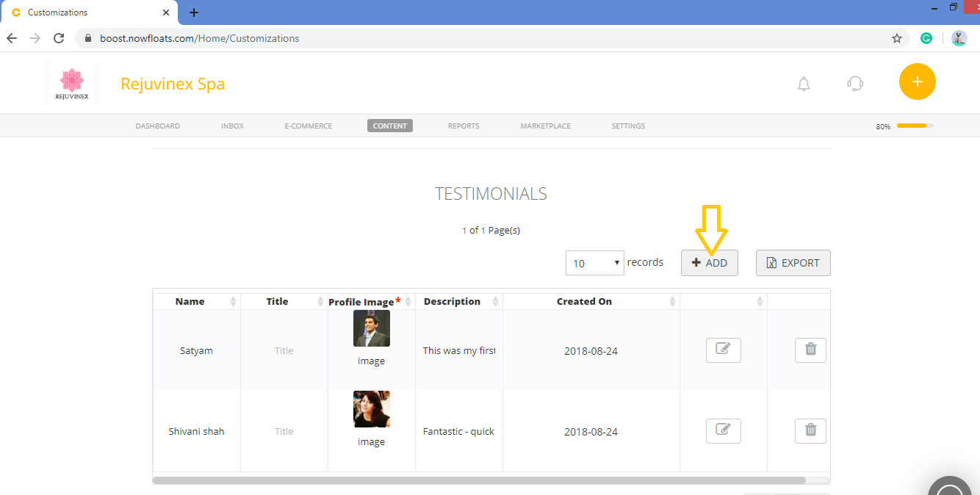Open the INBOX menu
The width and height of the screenshot is (980, 495).
232,126
